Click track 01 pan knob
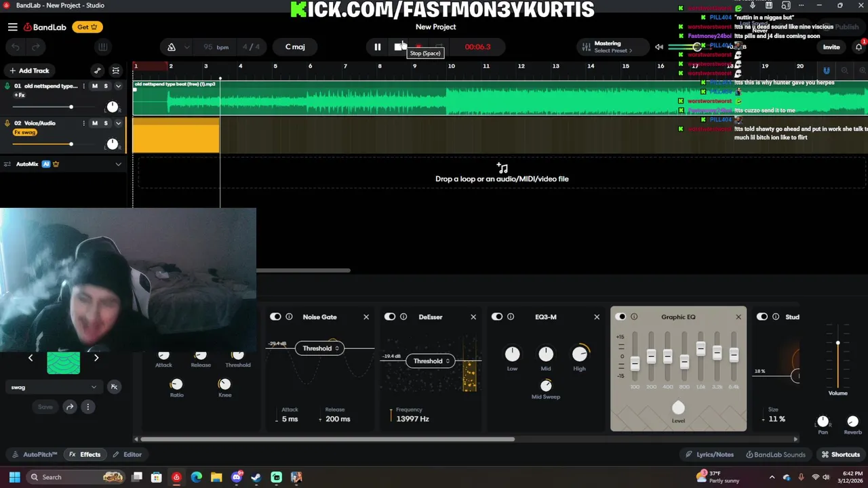The width and height of the screenshot is (868, 488). pos(113,107)
